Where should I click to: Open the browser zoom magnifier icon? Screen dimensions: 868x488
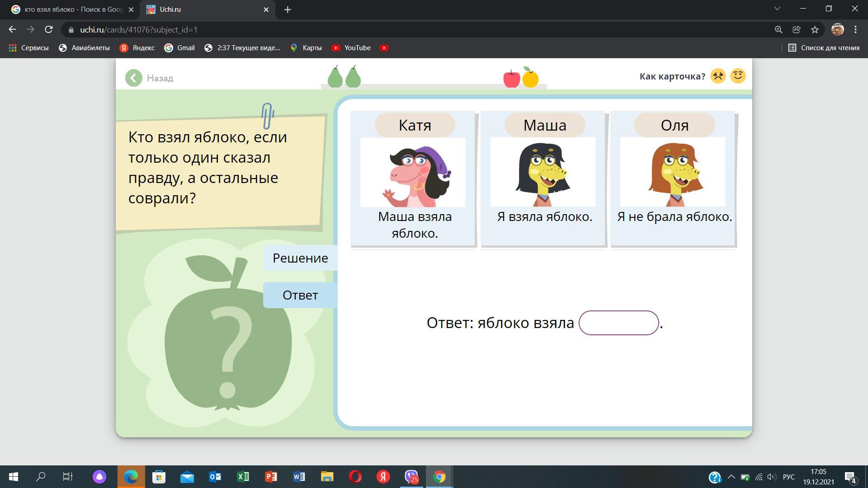778,30
